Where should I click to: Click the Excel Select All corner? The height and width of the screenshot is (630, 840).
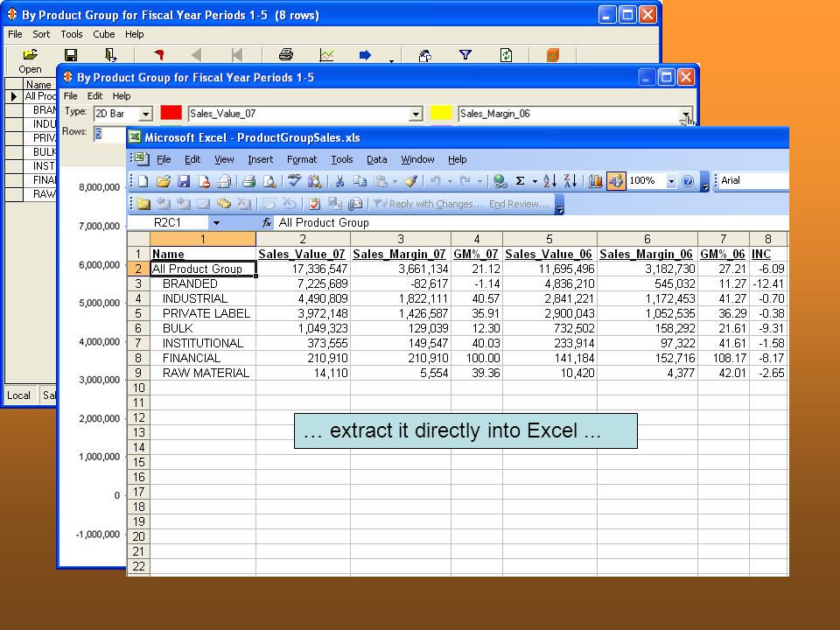138,239
